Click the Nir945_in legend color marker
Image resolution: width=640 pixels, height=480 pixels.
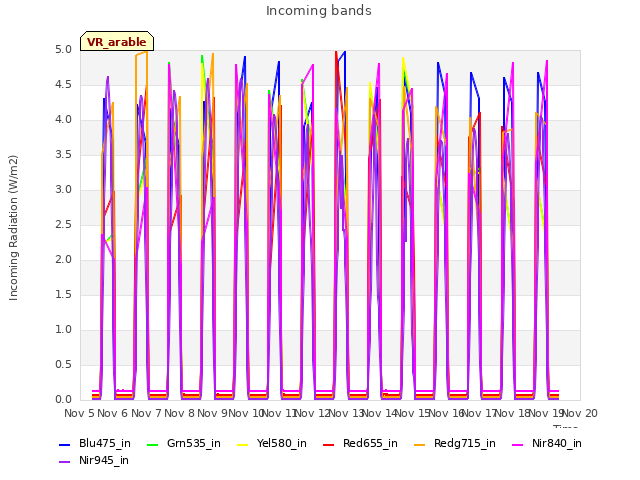65,462
